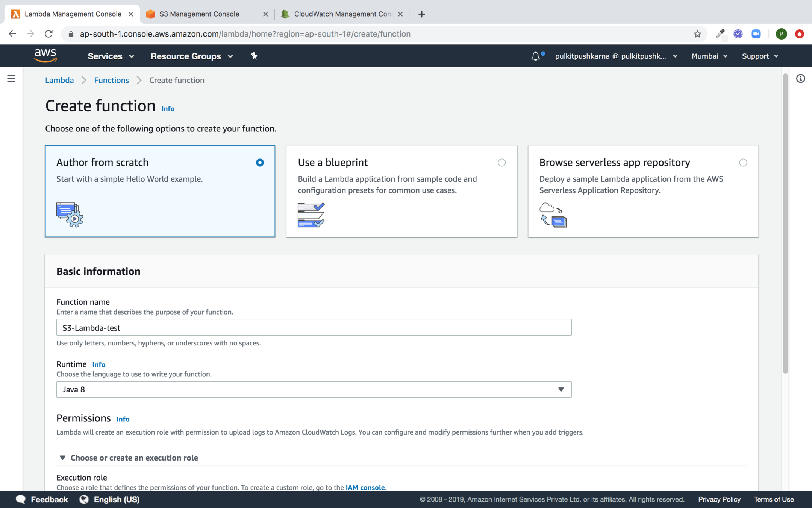The height and width of the screenshot is (508, 812).
Task: Click the pin shortcut icon in navbar
Action: pyautogui.click(x=254, y=56)
